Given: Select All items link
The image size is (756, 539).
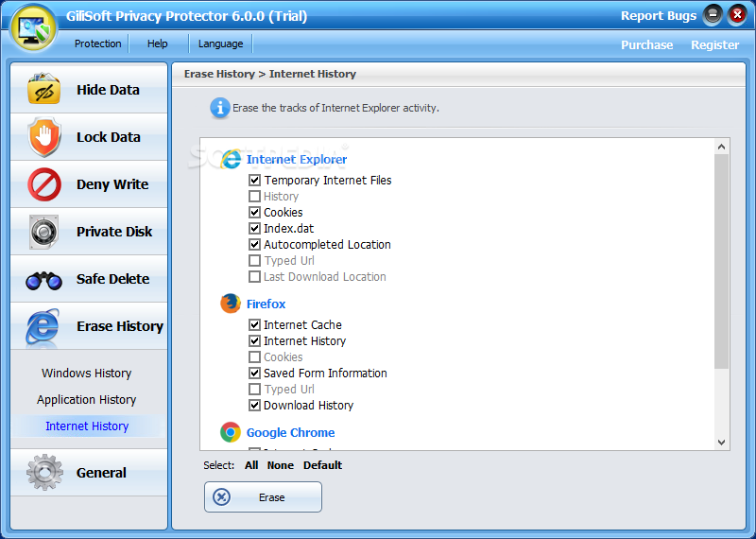Looking at the screenshot, I should 251,465.
